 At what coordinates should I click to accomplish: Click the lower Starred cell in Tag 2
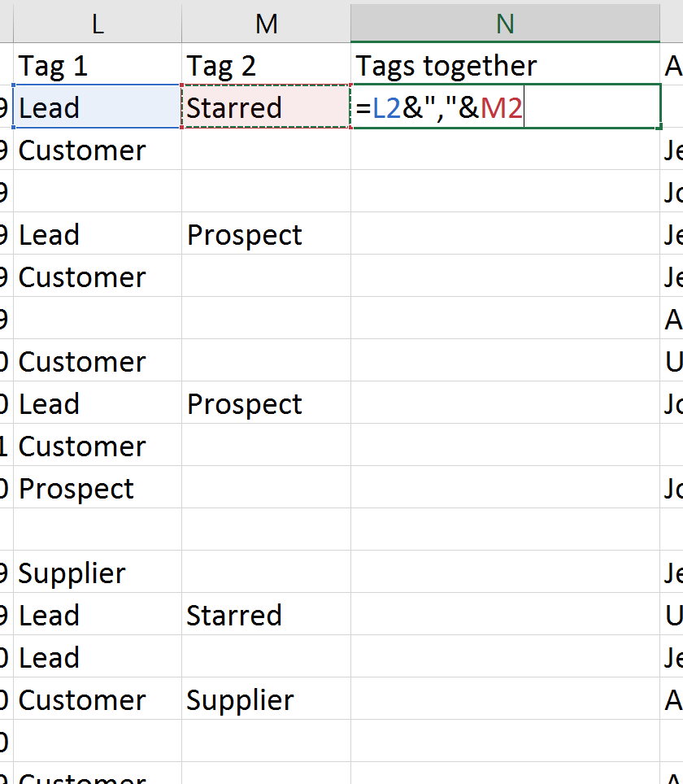click(266, 615)
